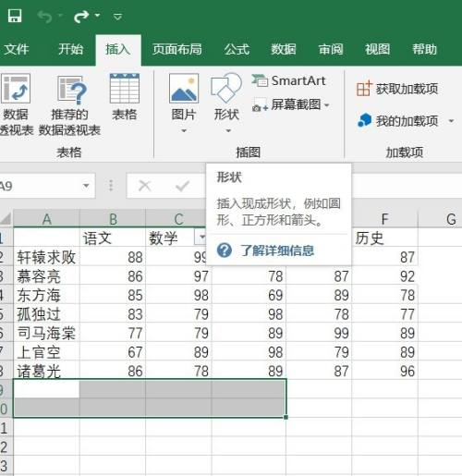Select column F header
Screen dimensions: 462x476
point(384,219)
